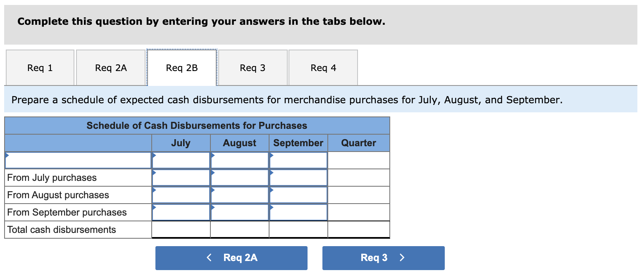Click September cell for From August purchases
The height and width of the screenshot is (280, 644).
point(298,195)
